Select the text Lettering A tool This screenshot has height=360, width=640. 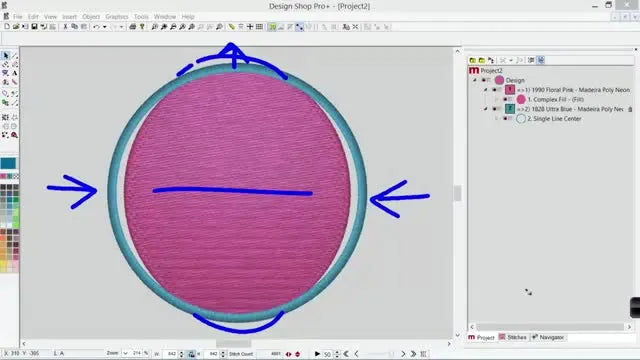(x=14, y=73)
